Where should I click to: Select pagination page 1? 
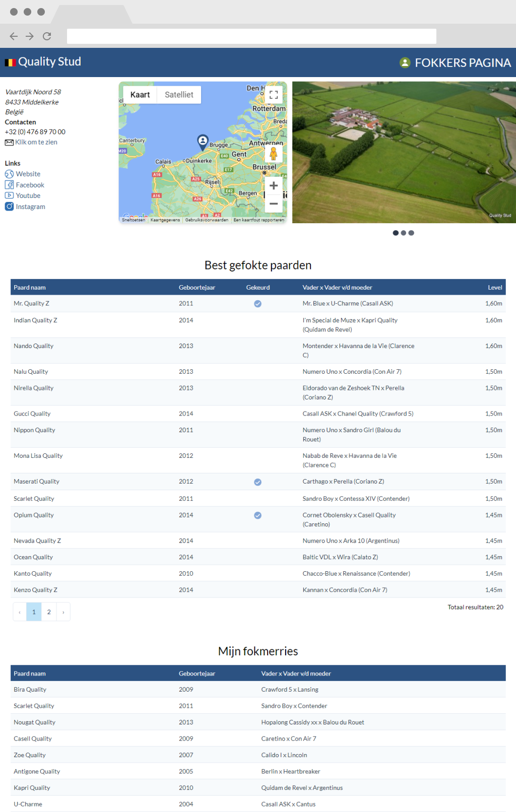pyautogui.click(x=34, y=612)
